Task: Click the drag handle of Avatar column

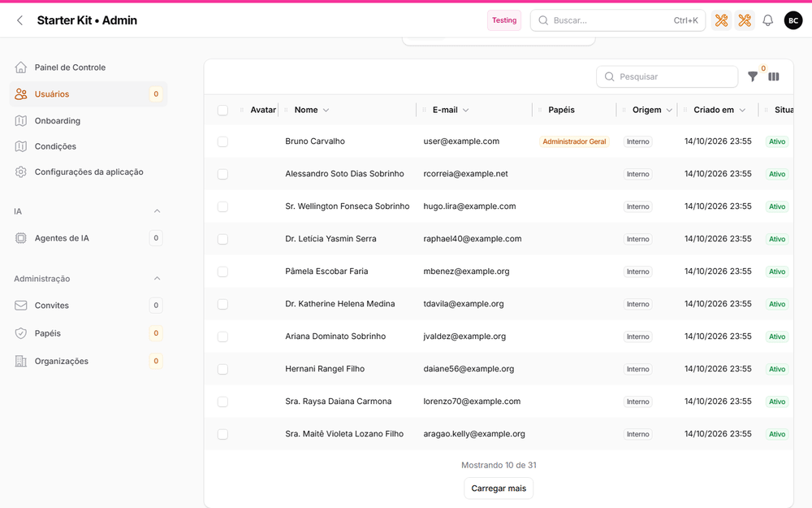Action: (x=242, y=110)
